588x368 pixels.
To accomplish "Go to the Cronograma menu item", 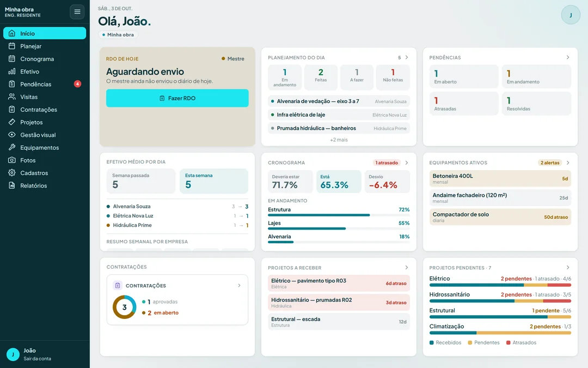I will point(45,59).
